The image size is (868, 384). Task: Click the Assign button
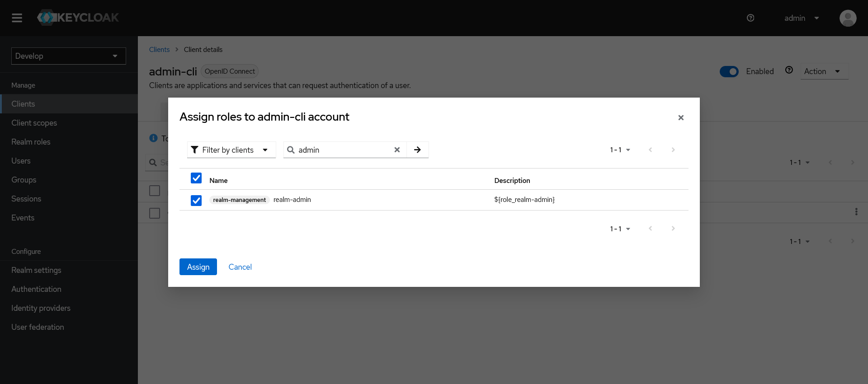[x=198, y=267]
